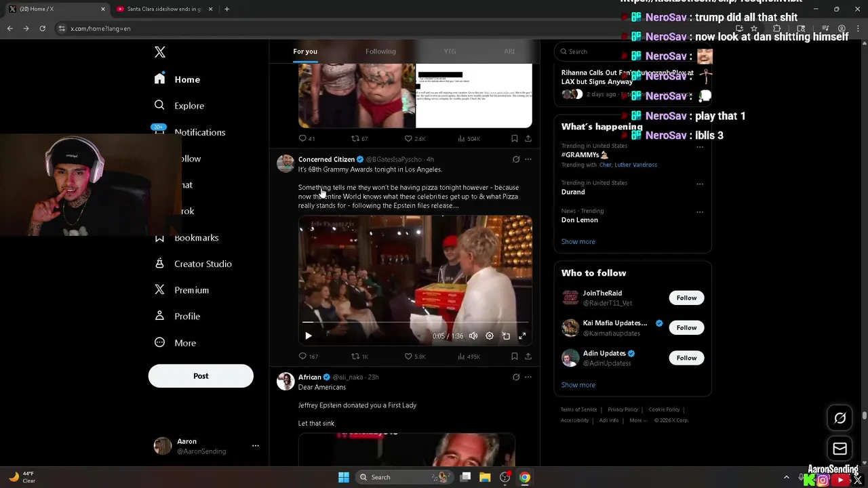
Task: Switch to the Following tab
Action: click(380, 52)
